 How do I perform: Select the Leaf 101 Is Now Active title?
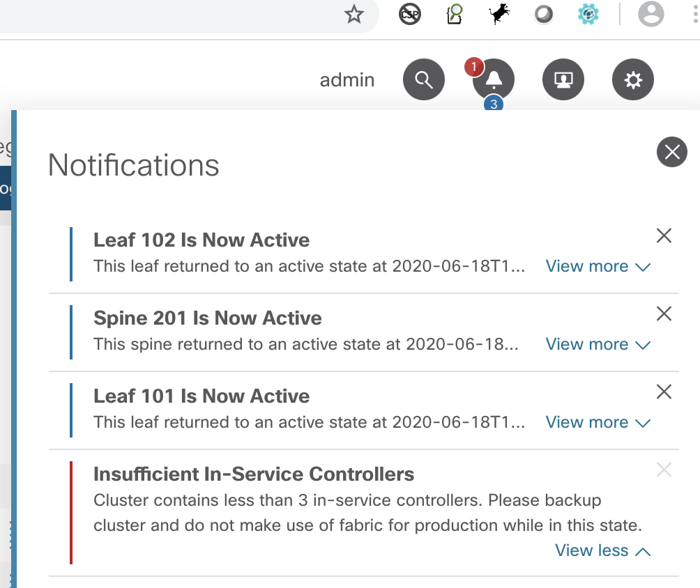click(x=201, y=396)
